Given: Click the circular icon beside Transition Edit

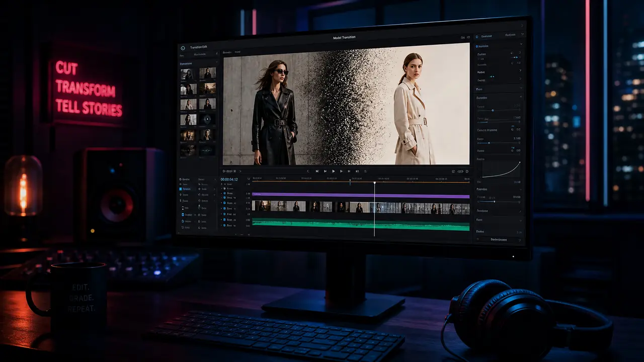Looking at the screenshot, I should pos(183,48).
